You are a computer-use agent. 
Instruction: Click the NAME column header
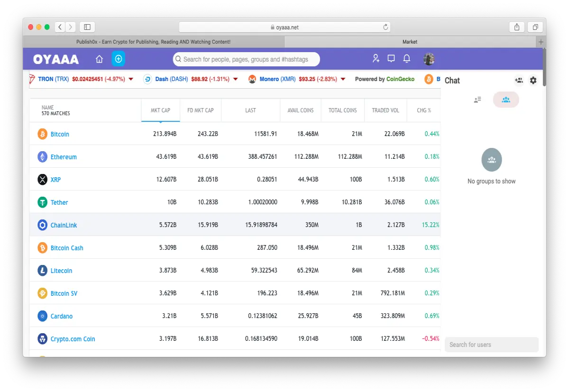click(85, 110)
